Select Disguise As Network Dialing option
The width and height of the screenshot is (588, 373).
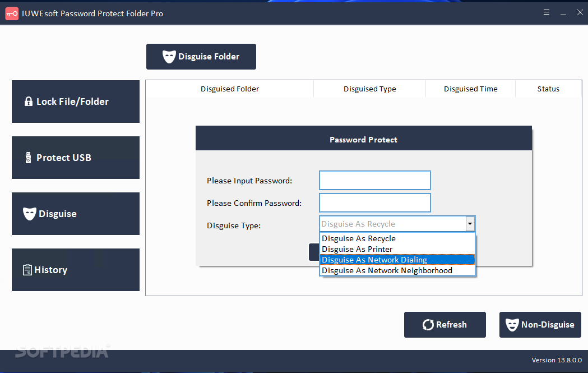coord(397,260)
